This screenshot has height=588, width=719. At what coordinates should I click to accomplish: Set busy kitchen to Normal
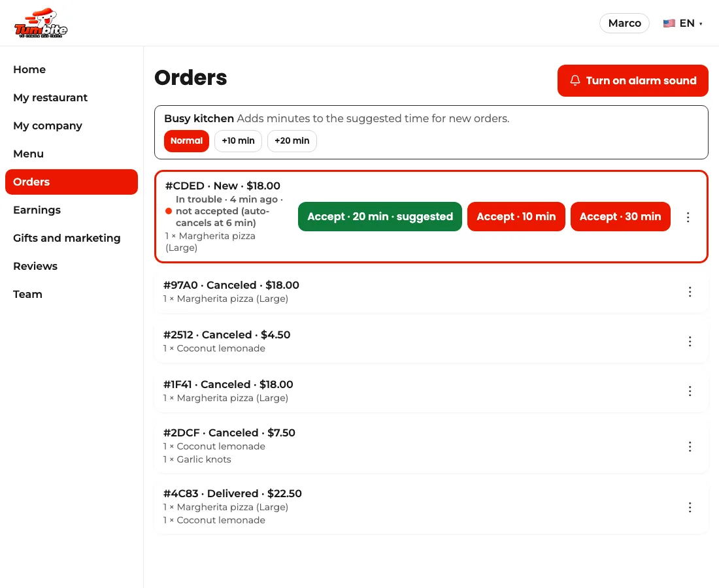coord(186,140)
